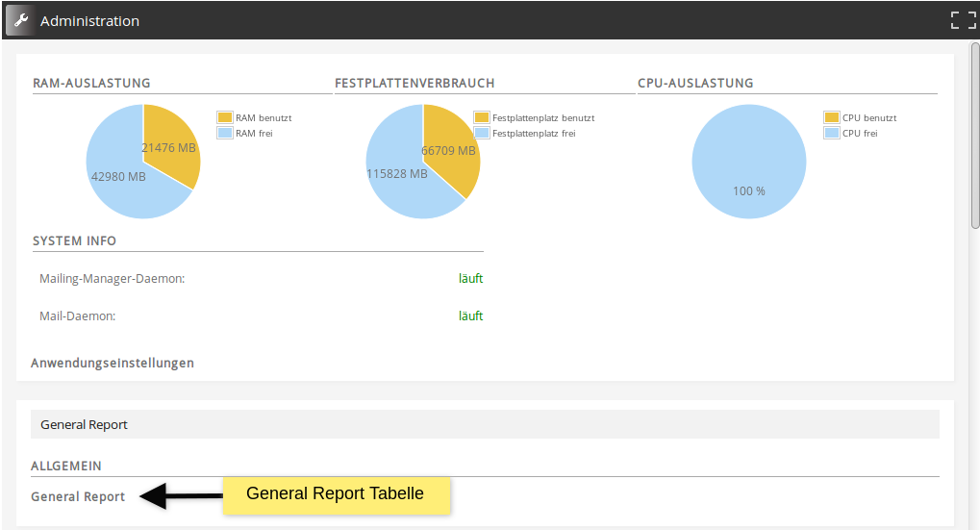This screenshot has width=980, height=530.
Task: Click the blue Festplattenplatz frei legend swatch
Action: pos(482,133)
